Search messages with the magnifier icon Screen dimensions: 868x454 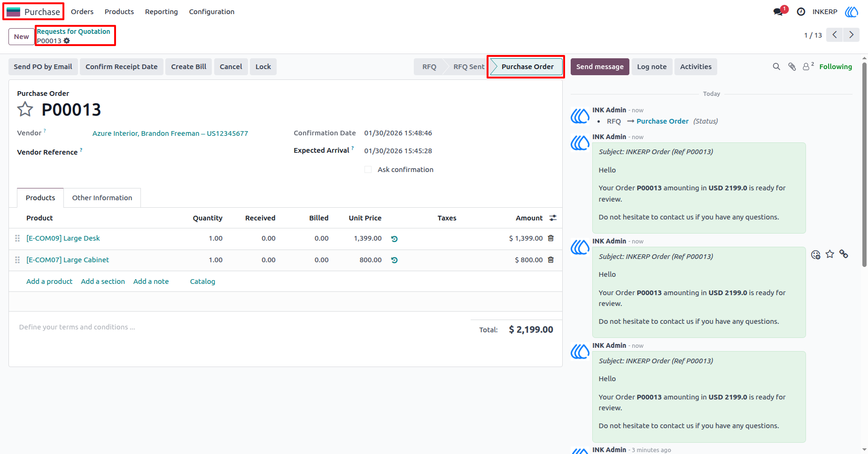click(x=776, y=67)
